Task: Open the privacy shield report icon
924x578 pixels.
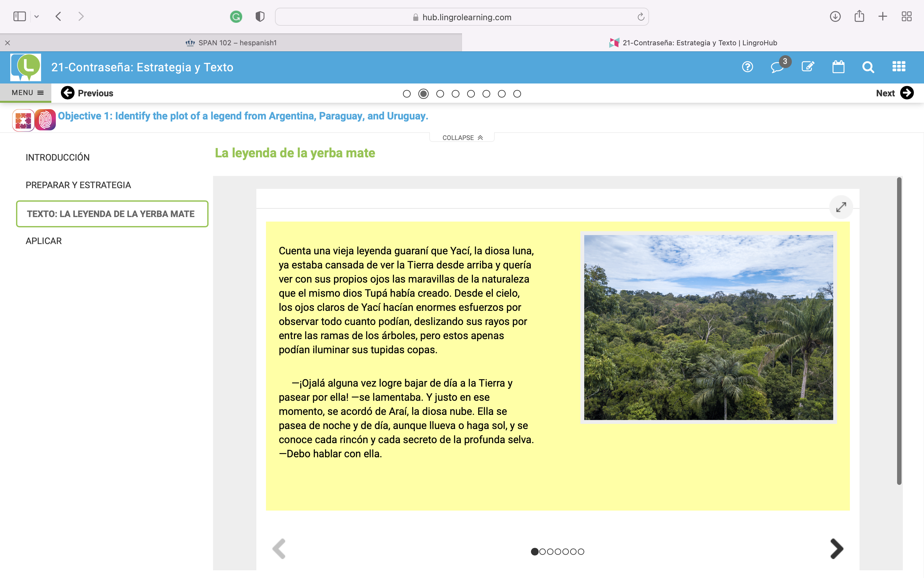Action: (x=260, y=17)
